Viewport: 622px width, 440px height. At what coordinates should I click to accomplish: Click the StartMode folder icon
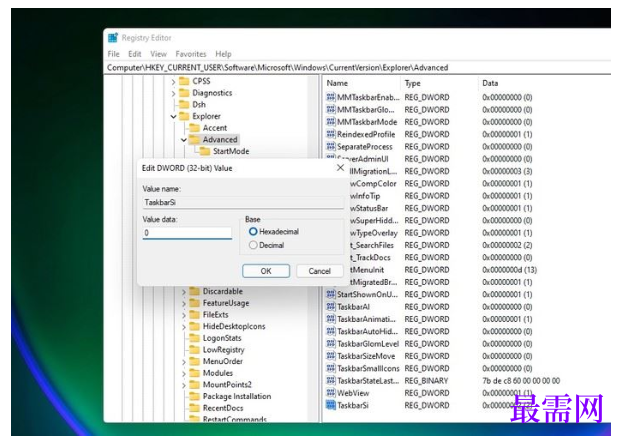pyautogui.click(x=205, y=151)
